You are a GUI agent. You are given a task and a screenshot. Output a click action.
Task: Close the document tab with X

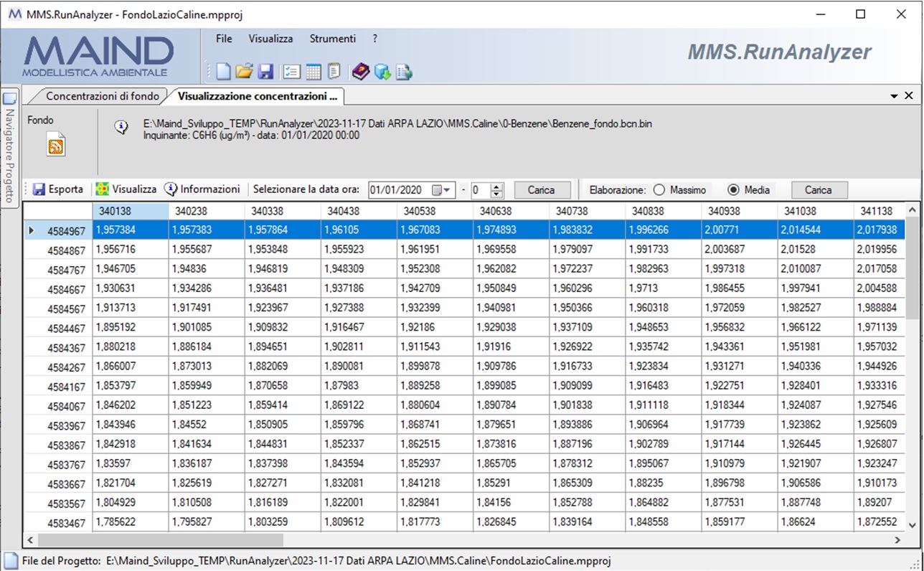pos(909,96)
